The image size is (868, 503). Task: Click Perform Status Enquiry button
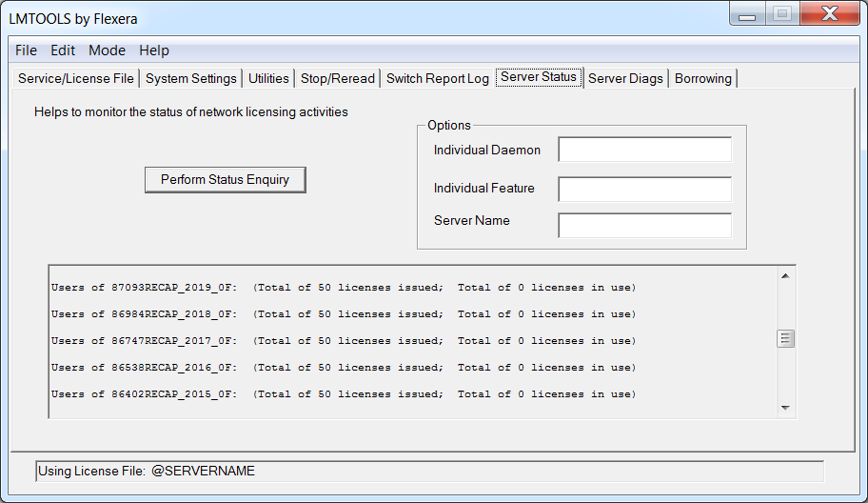pyautogui.click(x=226, y=180)
